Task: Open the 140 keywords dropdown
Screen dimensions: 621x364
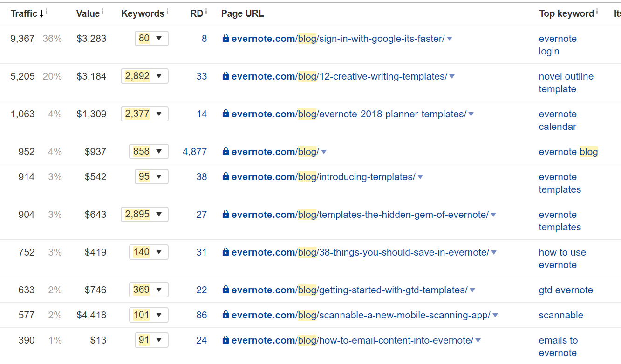Action: pyautogui.click(x=149, y=252)
